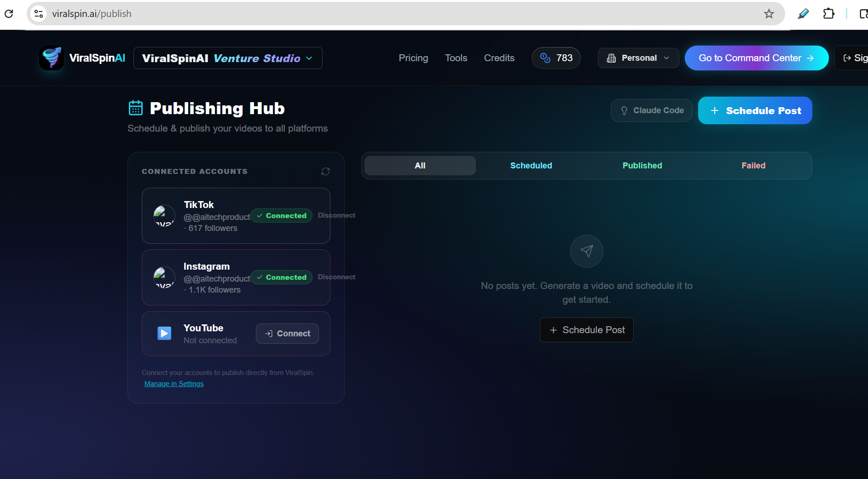Click the ViralSpinAI tornado logo
Image resolution: width=868 pixels, height=479 pixels.
[52, 58]
